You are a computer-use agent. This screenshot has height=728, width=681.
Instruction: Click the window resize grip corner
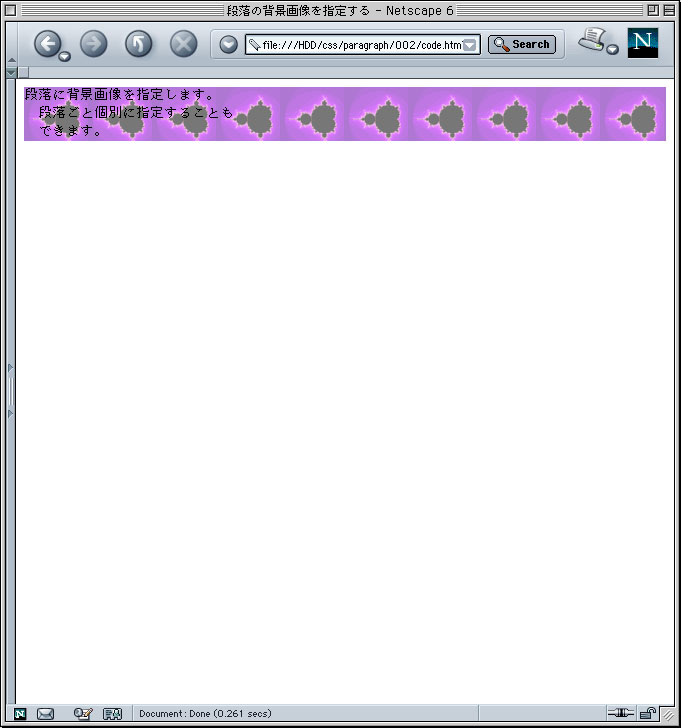tap(668, 714)
